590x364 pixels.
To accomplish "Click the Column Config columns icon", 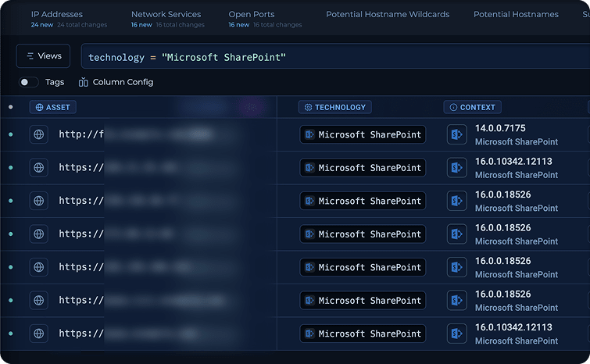I will (83, 82).
